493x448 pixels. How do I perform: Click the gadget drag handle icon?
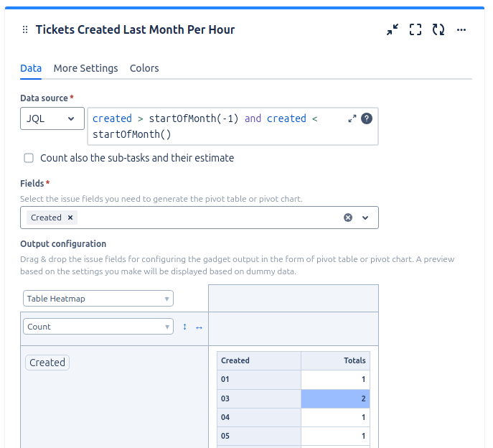pos(25,30)
